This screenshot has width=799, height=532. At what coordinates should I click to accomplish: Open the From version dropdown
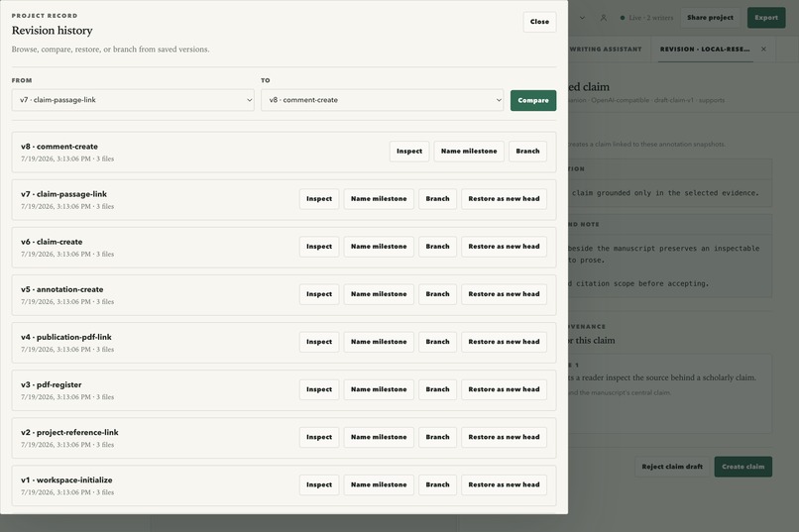tap(133, 100)
